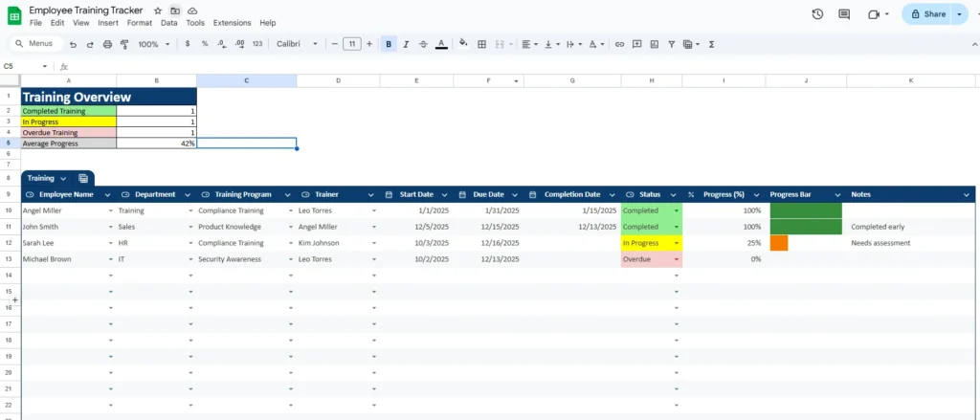
Task: Collapse toolbar with the chevron arrow
Action: [x=974, y=44]
